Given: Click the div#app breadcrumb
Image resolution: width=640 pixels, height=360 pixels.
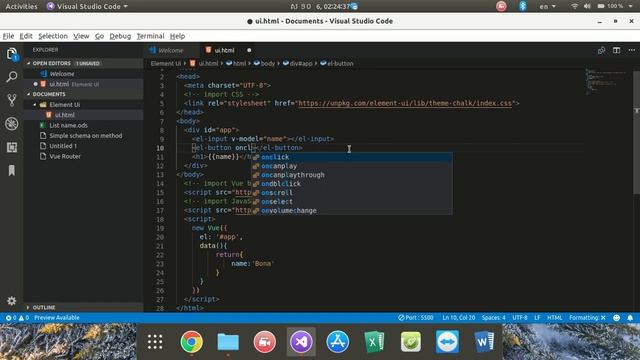Looking at the screenshot, I should tap(298, 64).
